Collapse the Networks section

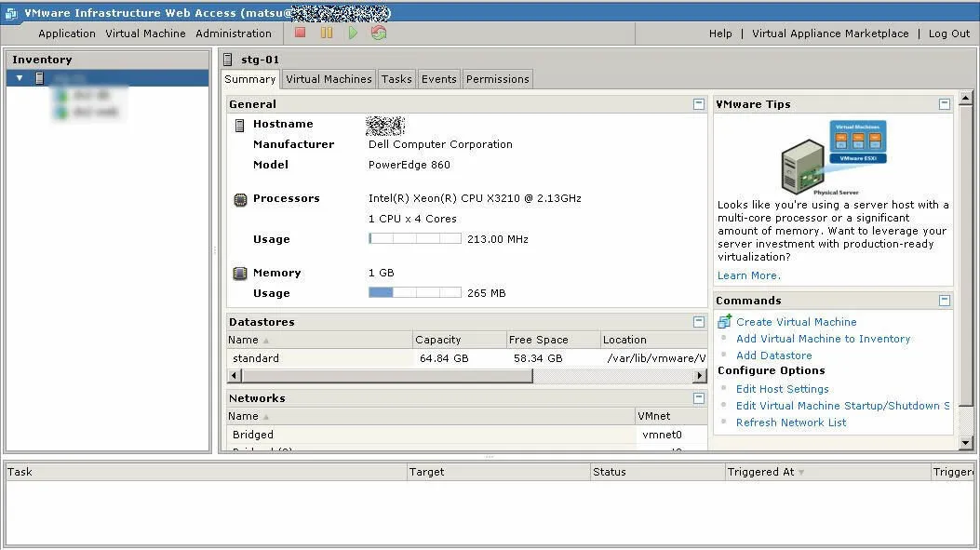click(x=699, y=398)
